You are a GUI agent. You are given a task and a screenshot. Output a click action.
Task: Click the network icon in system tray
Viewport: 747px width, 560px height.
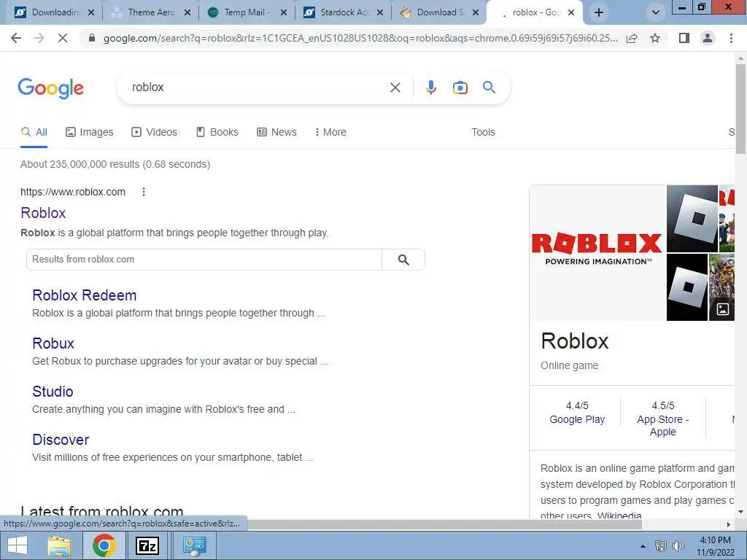[x=660, y=546]
